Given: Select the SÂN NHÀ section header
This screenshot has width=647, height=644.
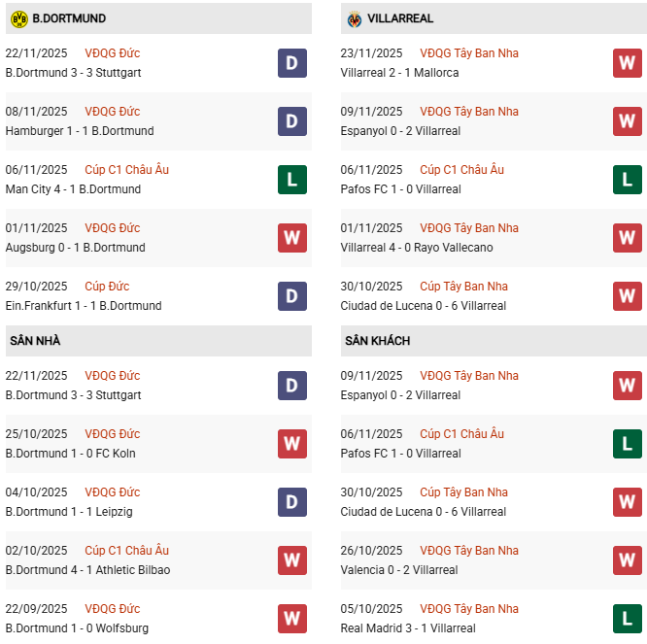Looking at the screenshot, I should pos(35,341).
